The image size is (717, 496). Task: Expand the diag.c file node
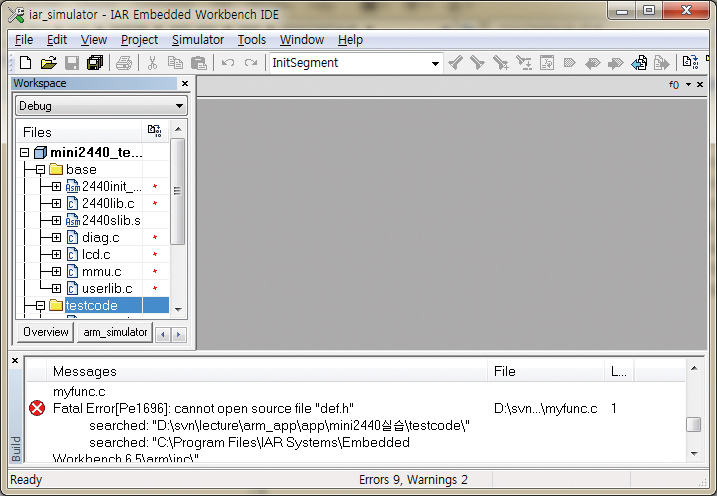tap(56, 237)
